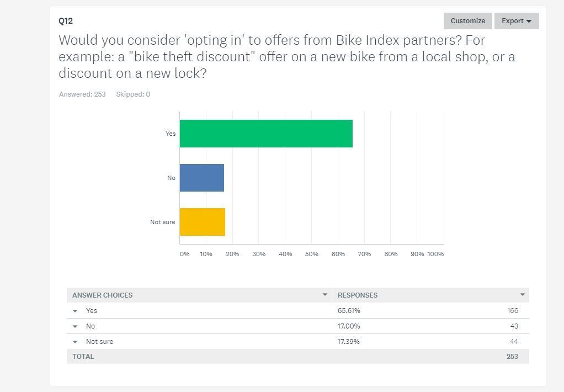The image size is (564, 392).
Task: Expand the Yes answer row arrow
Action: point(75,311)
